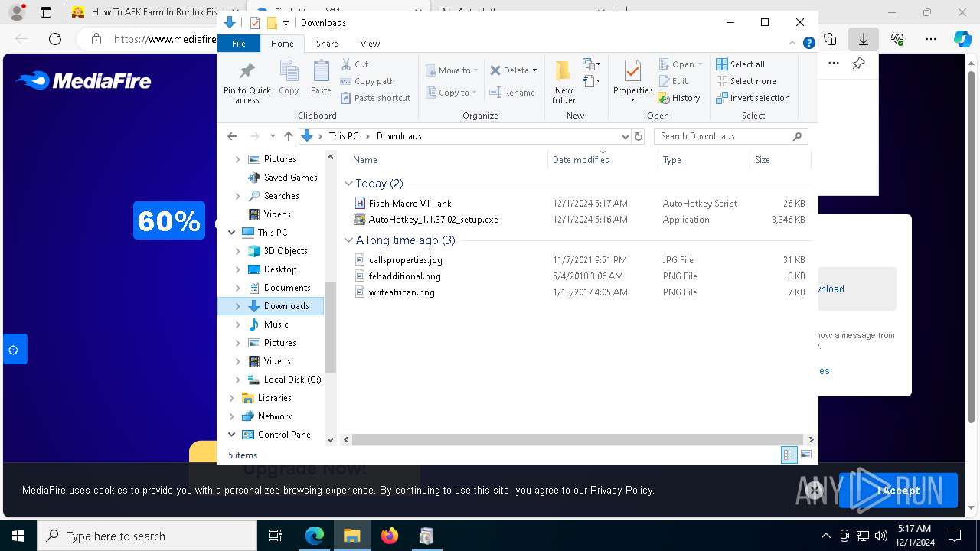980x551 pixels.
Task: Sort by Type column header
Action: (704, 160)
